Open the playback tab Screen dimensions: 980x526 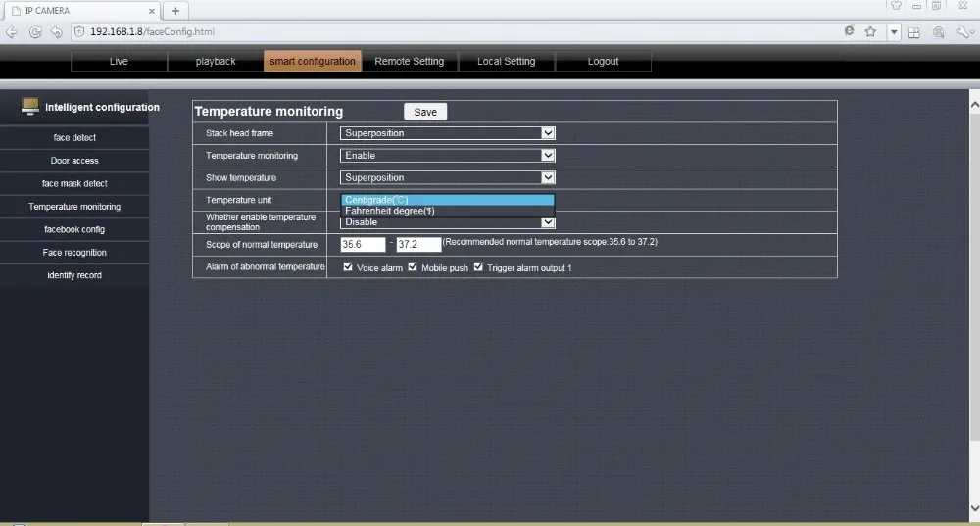click(x=216, y=62)
